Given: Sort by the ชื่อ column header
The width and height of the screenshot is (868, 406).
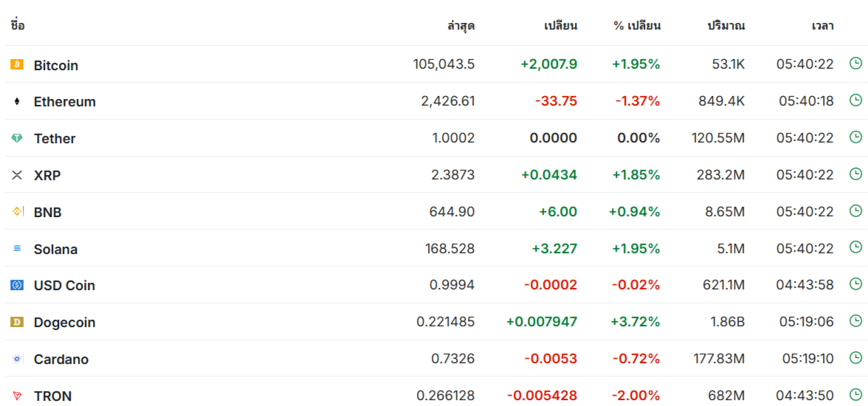Looking at the screenshot, I should point(18,26).
